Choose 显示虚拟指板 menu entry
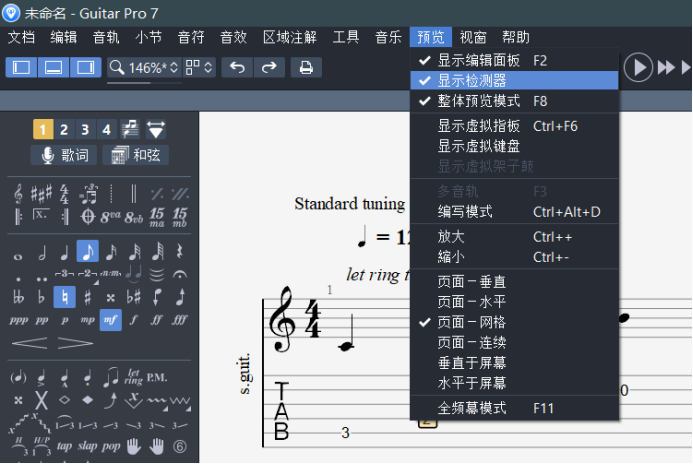This screenshot has height=464, width=693. [514, 126]
